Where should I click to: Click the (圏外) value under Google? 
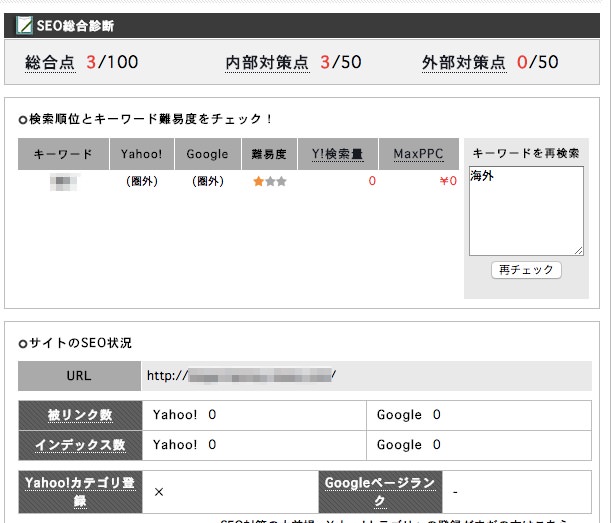208,181
